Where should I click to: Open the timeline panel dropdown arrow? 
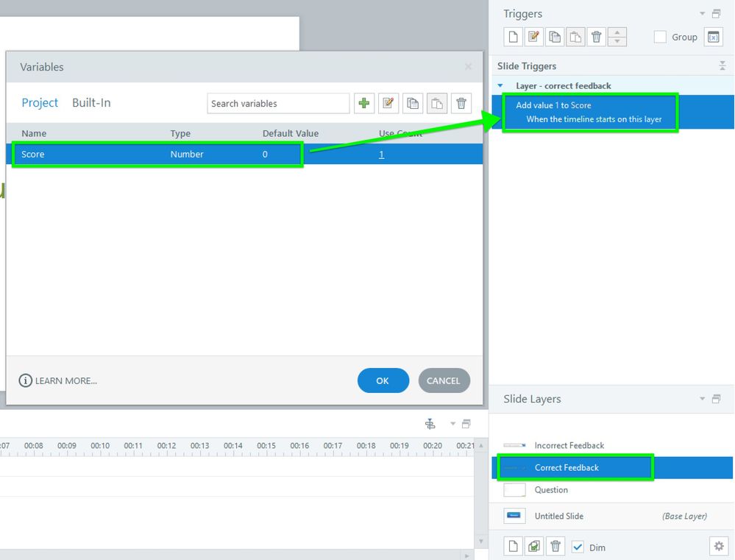[452, 424]
